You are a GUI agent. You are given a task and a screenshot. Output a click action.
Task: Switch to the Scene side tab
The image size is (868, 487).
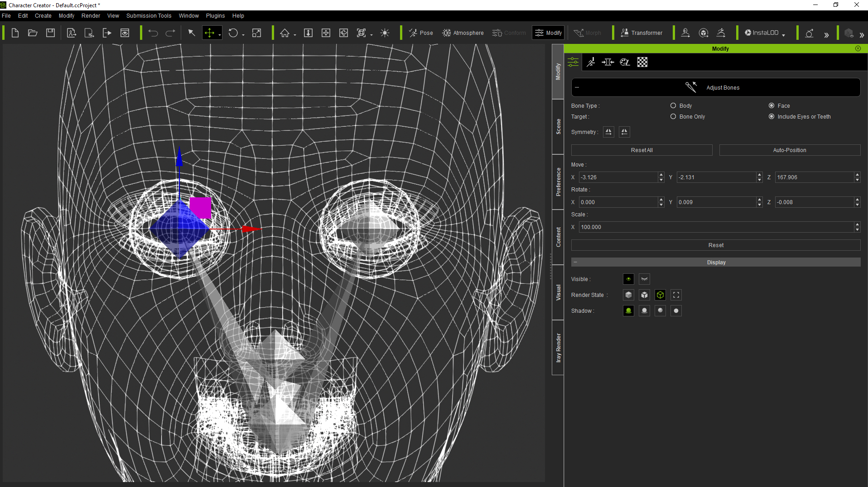(x=558, y=127)
